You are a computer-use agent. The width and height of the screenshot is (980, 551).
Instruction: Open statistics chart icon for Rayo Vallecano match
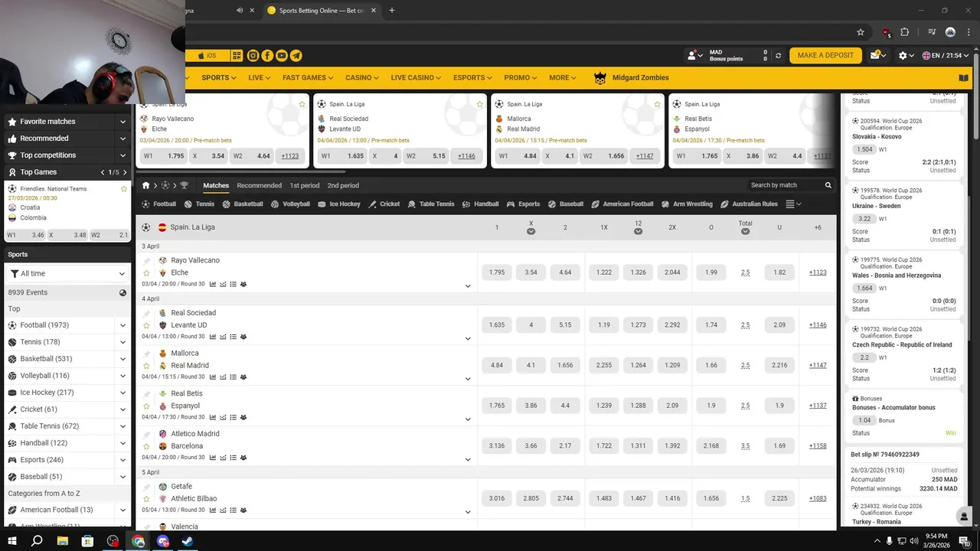[x=212, y=284]
